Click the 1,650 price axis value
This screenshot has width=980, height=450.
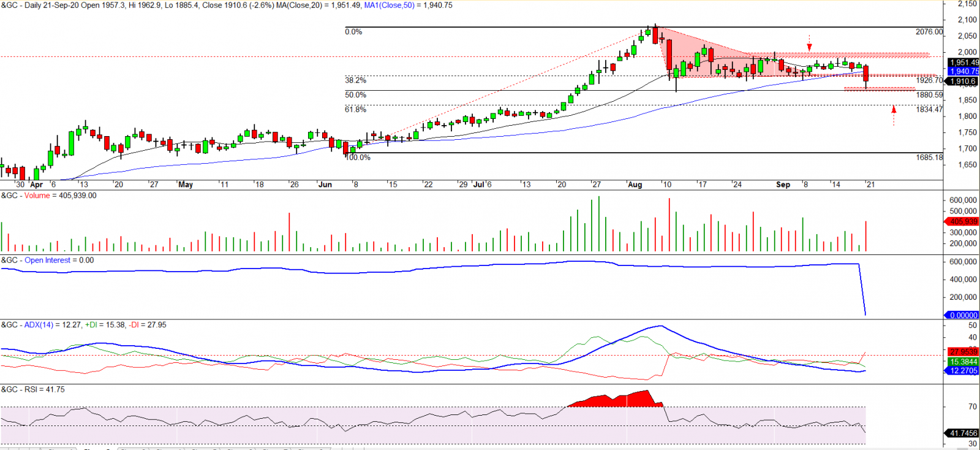(967, 165)
